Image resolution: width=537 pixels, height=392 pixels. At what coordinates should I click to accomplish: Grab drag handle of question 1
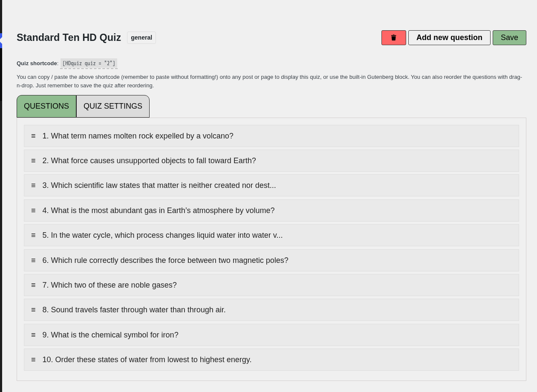pyautogui.click(x=33, y=136)
